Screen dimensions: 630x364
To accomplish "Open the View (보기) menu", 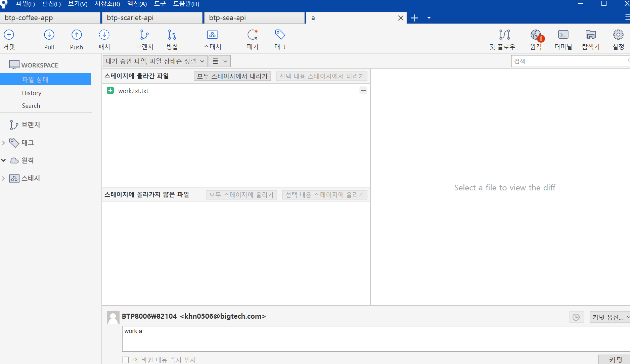I will [x=78, y=4].
